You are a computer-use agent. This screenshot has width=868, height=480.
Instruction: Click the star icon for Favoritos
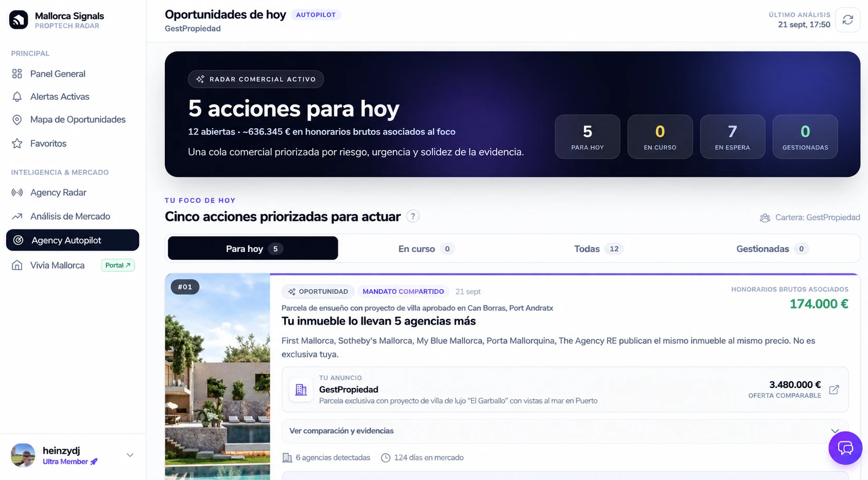point(17,144)
